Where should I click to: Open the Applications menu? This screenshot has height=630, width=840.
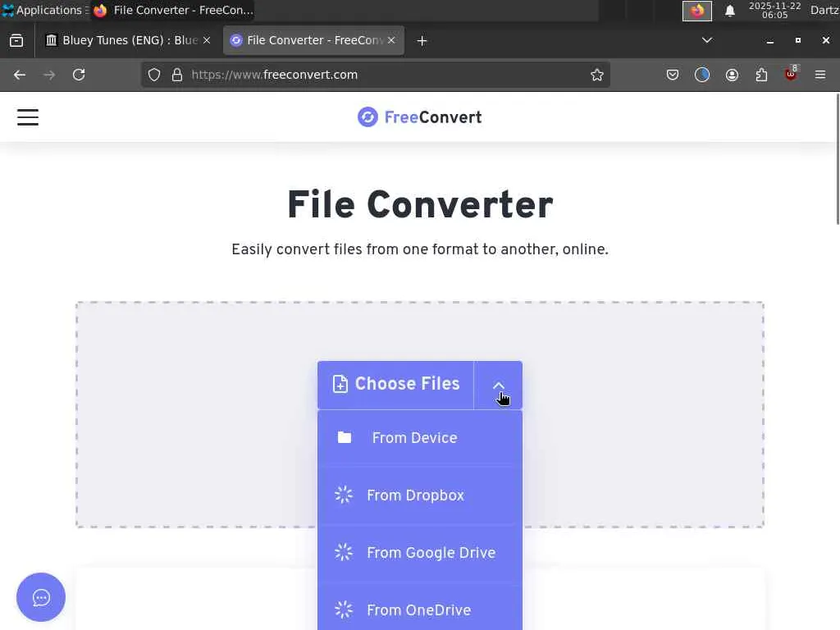44,10
